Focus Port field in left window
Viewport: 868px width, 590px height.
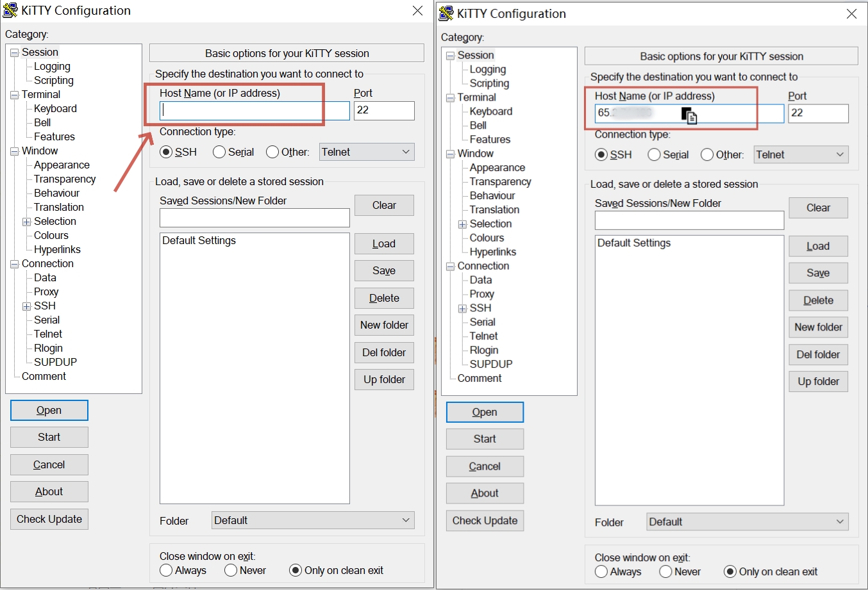click(384, 110)
